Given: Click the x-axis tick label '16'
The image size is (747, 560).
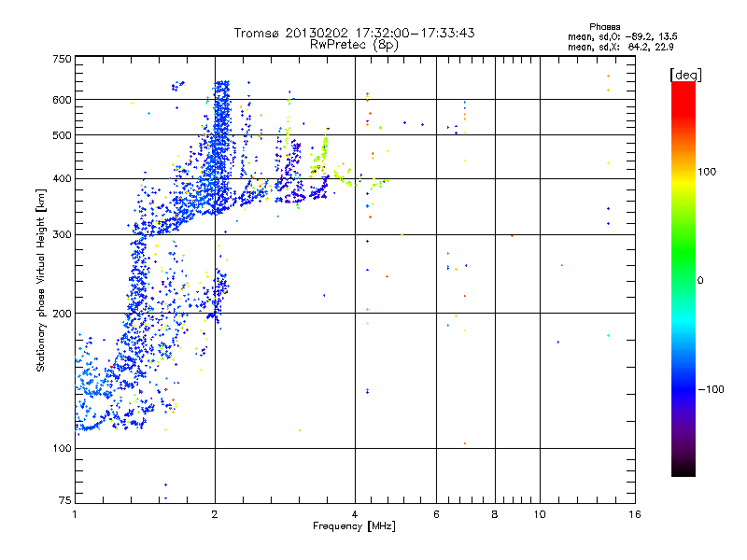Looking at the screenshot, I should tap(635, 514).
